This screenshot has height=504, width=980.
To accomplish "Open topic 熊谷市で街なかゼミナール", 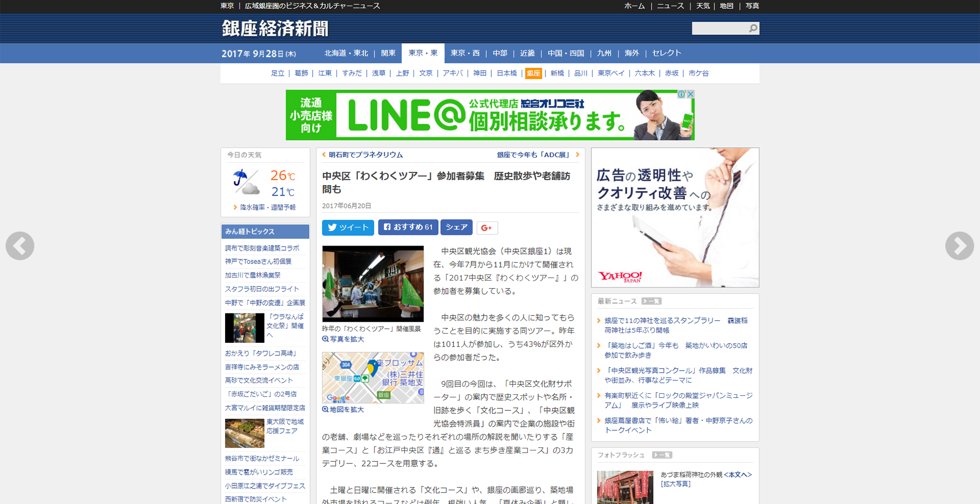I will [x=262, y=458].
